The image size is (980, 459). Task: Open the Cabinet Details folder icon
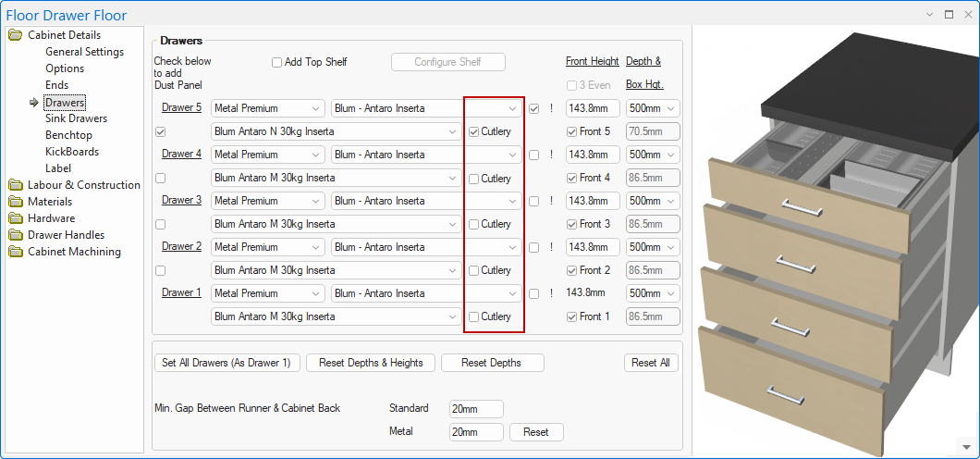[x=16, y=35]
